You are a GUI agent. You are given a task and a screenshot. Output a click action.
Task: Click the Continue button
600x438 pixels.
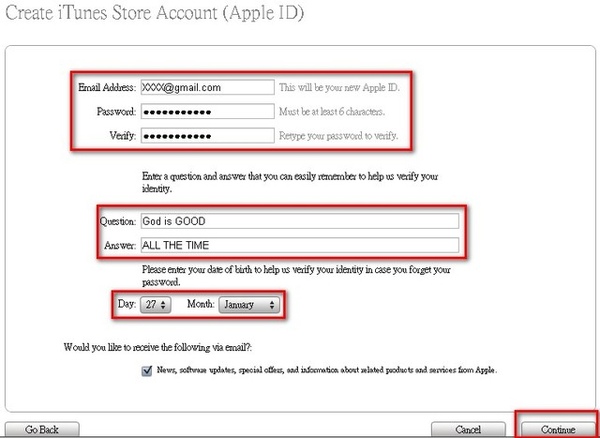[x=558, y=430]
